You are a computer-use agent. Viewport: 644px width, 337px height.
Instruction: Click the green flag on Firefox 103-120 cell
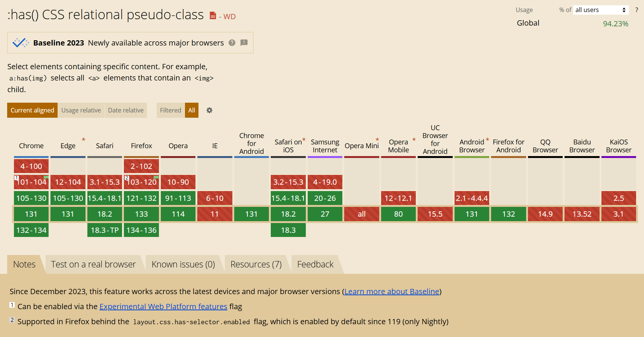[x=155, y=178]
